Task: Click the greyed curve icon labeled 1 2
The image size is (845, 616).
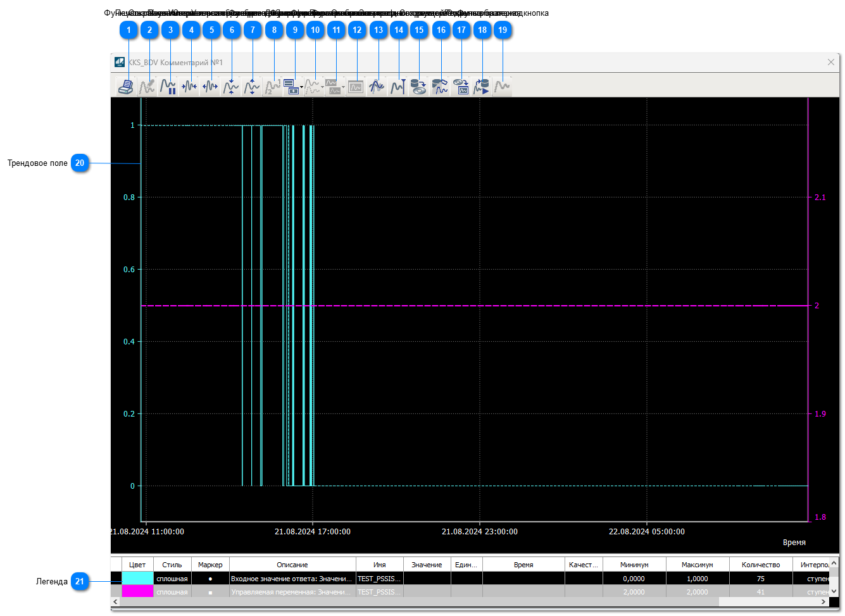Action: [272, 87]
